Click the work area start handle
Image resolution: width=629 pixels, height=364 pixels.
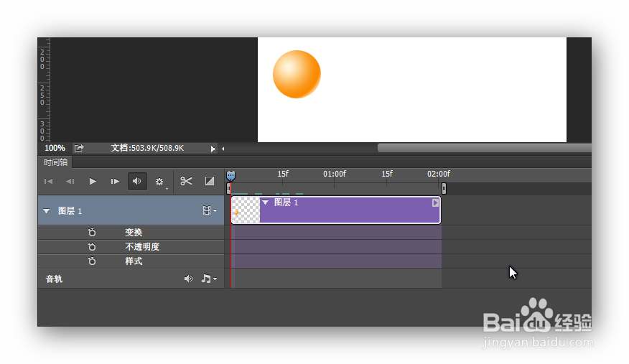228,188
